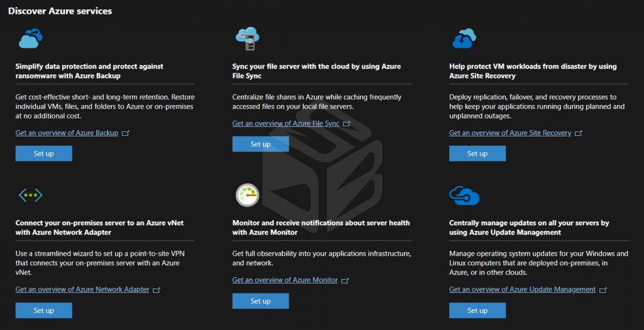The height and width of the screenshot is (330, 644).
Task: Click the Azure Monitor gauge icon
Action: tap(247, 195)
